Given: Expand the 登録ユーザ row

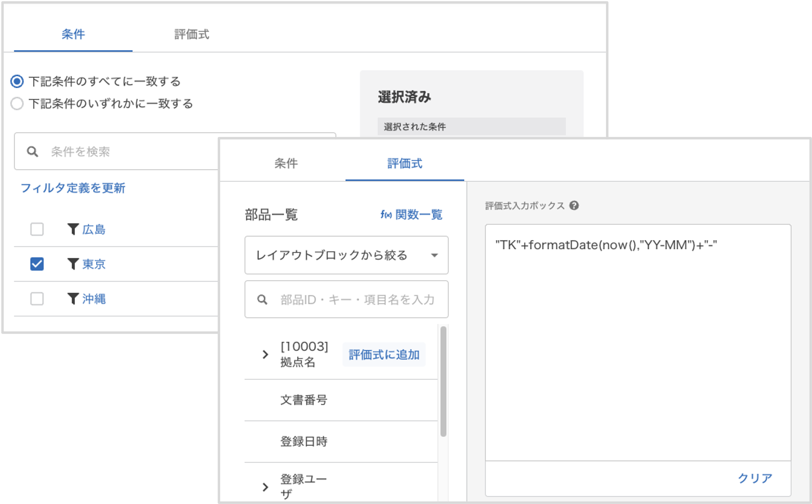Looking at the screenshot, I should [265, 487].
